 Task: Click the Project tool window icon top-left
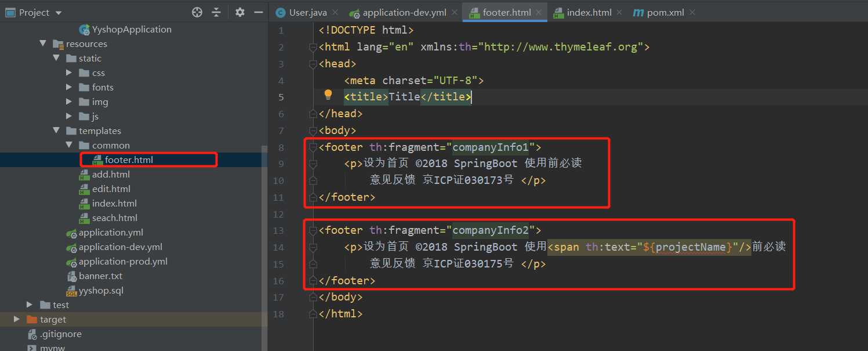[x=9, y=12]
